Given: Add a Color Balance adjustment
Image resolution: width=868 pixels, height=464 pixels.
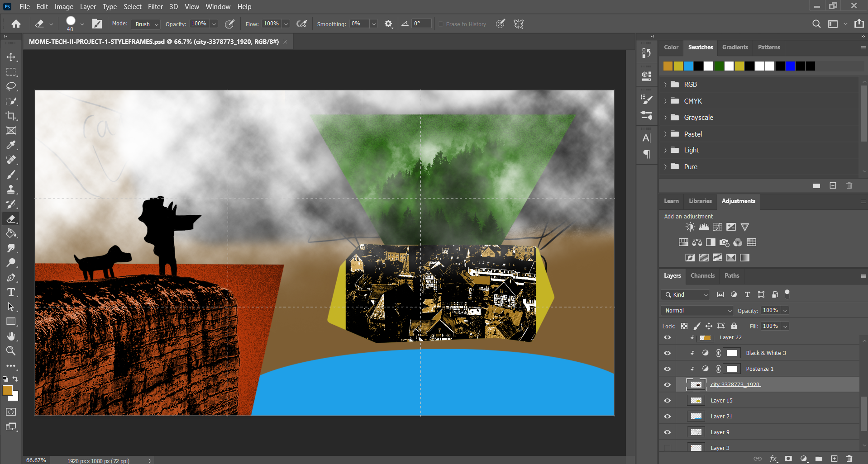Looking at the screenshot, I should pos(697,242).
